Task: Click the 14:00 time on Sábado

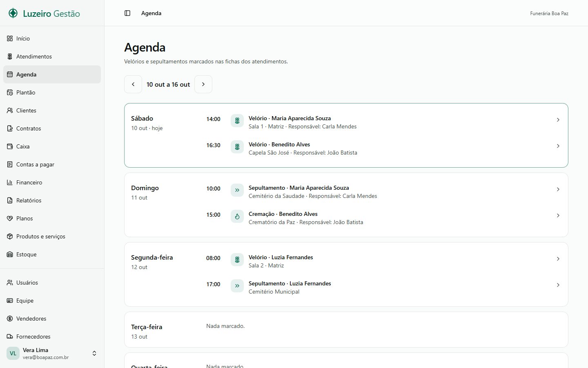Action: click(213, 119)
